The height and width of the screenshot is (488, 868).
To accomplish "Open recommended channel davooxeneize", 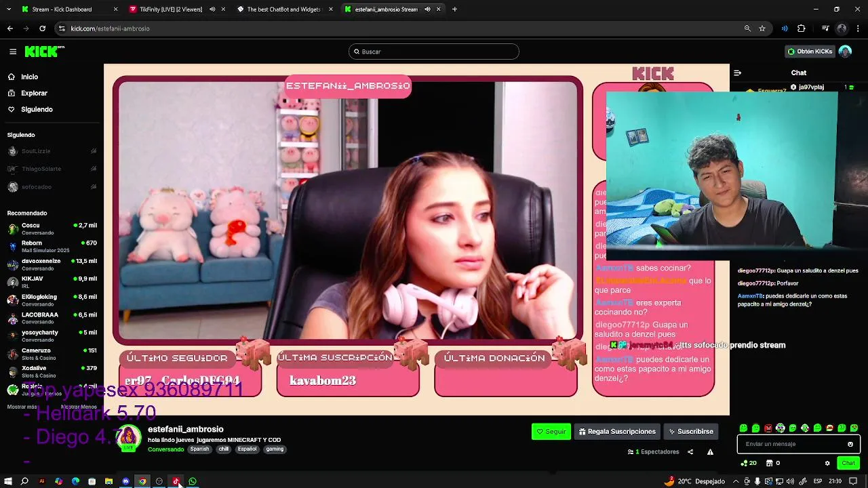I will [x=52, y=264].
